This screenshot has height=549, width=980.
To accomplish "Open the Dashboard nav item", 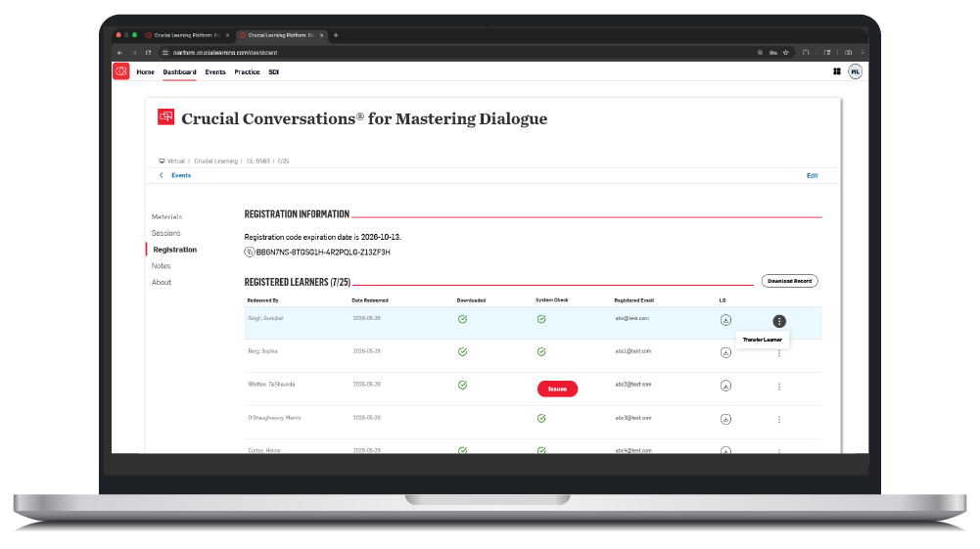I will point(179,71).
